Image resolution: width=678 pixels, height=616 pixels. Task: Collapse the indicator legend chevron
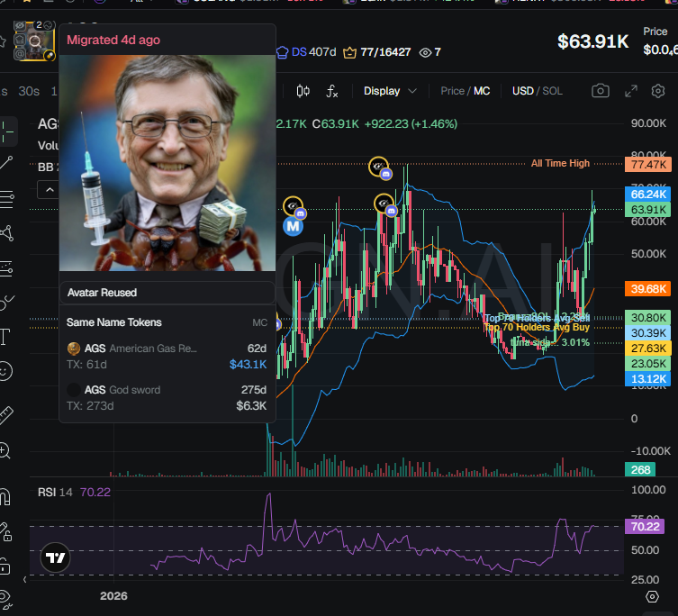pos(50,189)
